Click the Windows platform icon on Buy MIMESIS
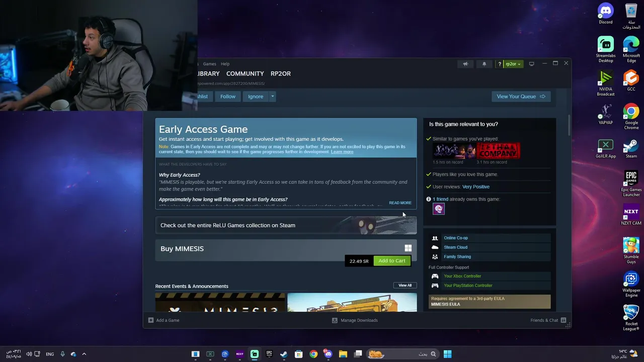 click(408, 248)
